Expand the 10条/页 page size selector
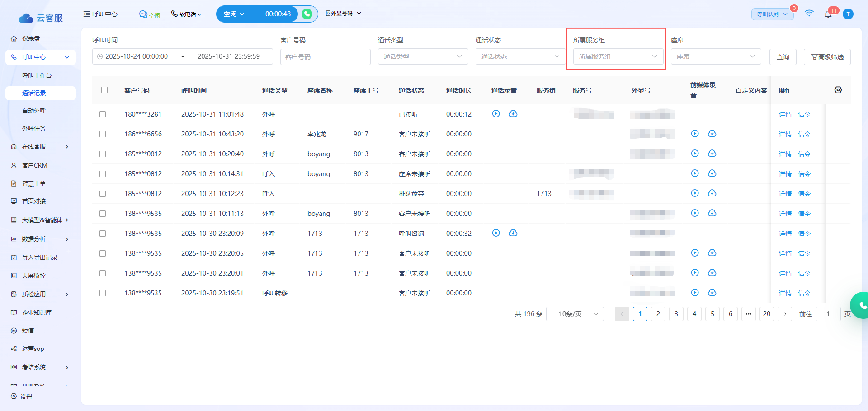 (575, 314)
